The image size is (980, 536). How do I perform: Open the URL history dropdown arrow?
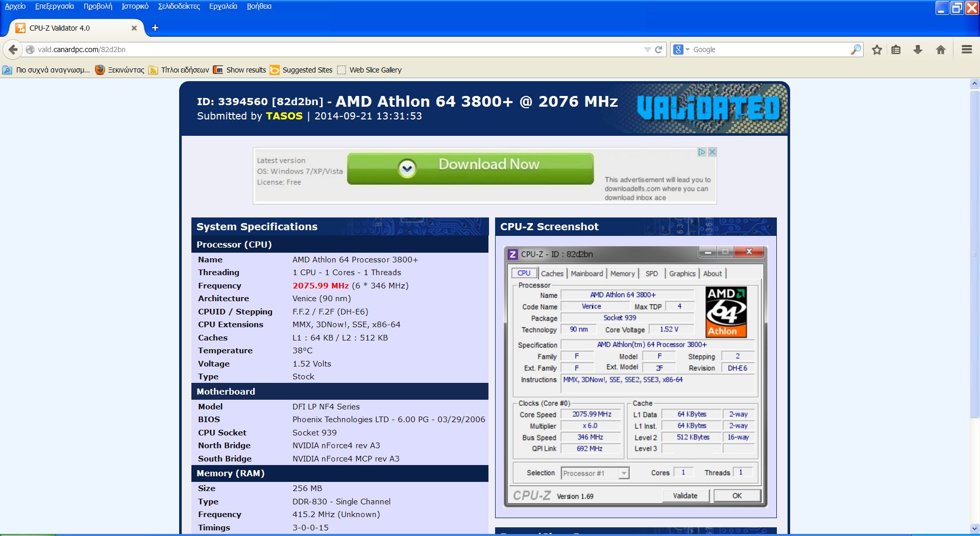647,50
